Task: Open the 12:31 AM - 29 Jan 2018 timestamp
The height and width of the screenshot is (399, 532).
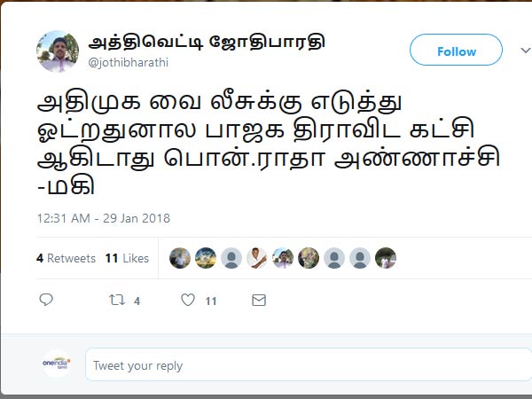Action: pos(104,218)
